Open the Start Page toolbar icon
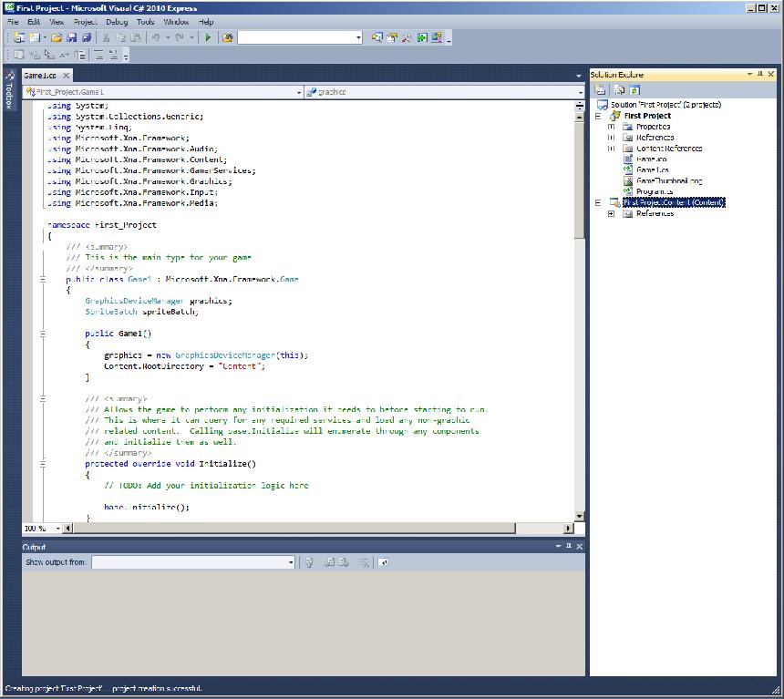 tap(422, 37)
